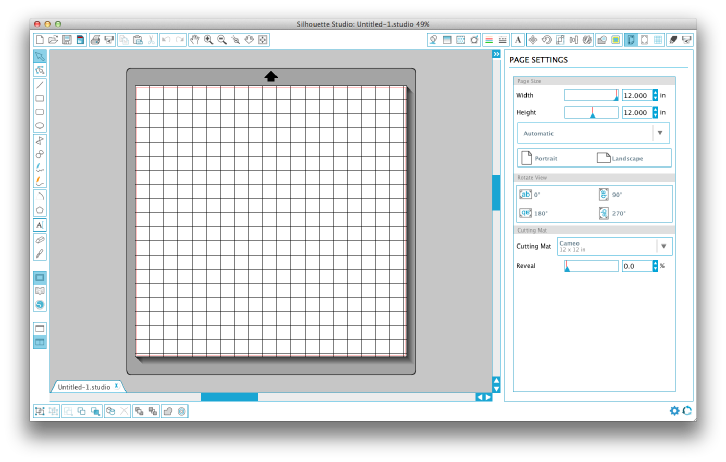Switch to single window view
The height and width of the screenshot is (462, 726).
[x=40, y=329]
